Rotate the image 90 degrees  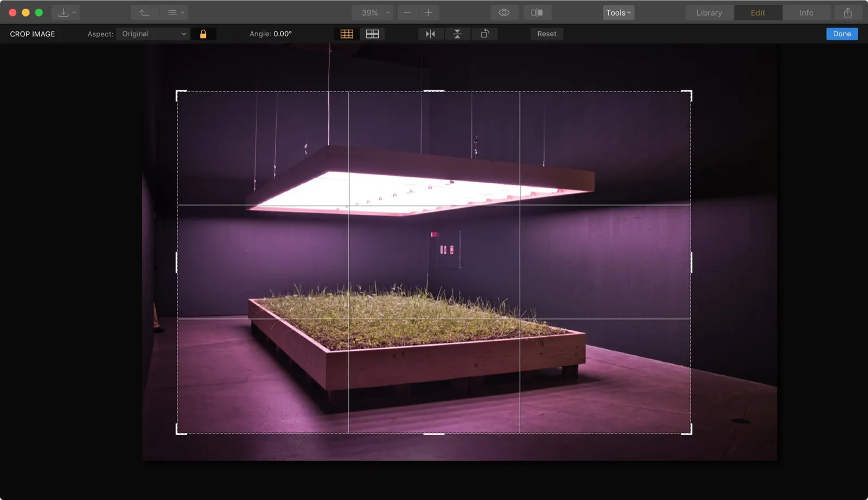485,34
